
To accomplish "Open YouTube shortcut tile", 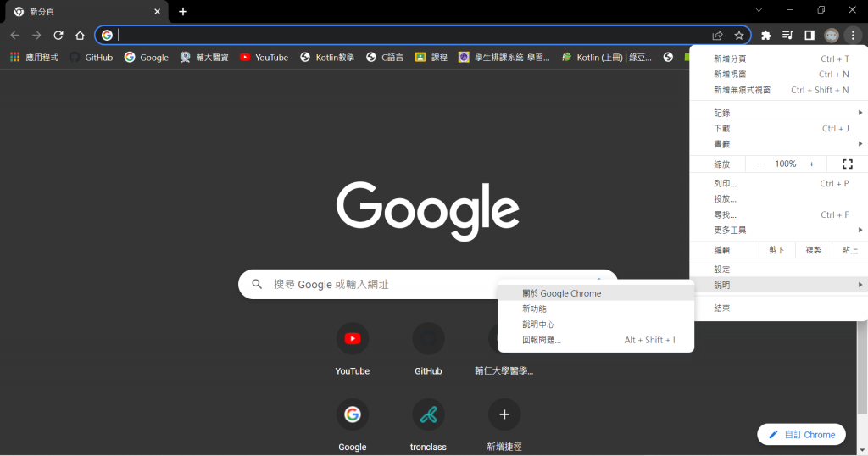I will [x=352, y=349].
